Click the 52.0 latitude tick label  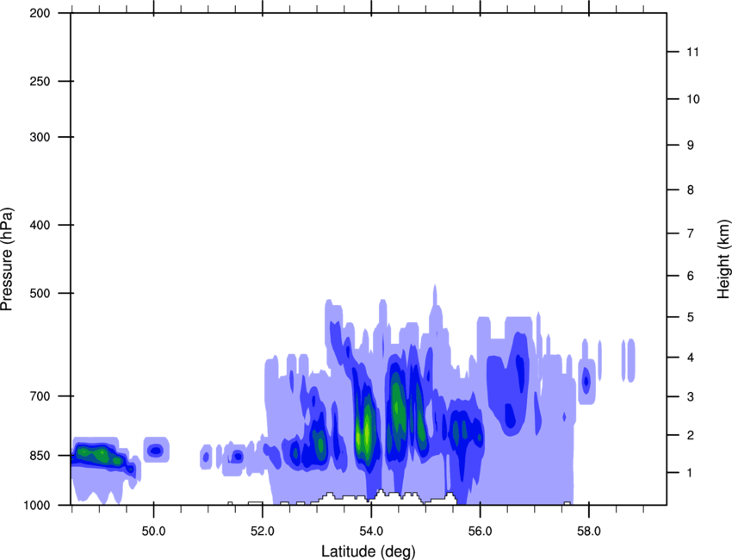pos(263,532)
